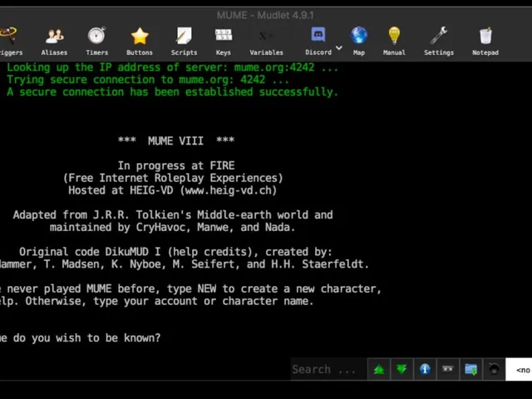
Task: Open the Triggers editor
Action: 10,42
